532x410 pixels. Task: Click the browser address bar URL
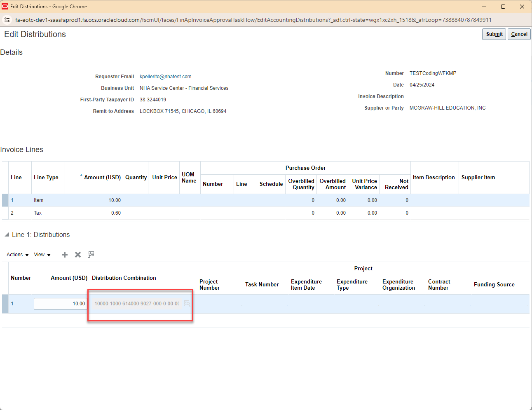point(253,20)
